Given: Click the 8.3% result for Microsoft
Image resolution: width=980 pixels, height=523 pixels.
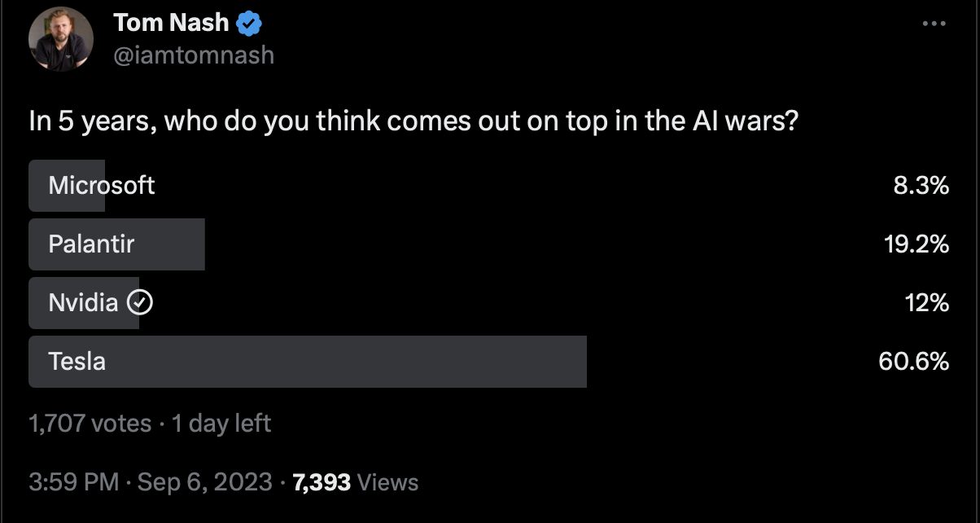Looking at the screenshot, I should coord(921,186).
